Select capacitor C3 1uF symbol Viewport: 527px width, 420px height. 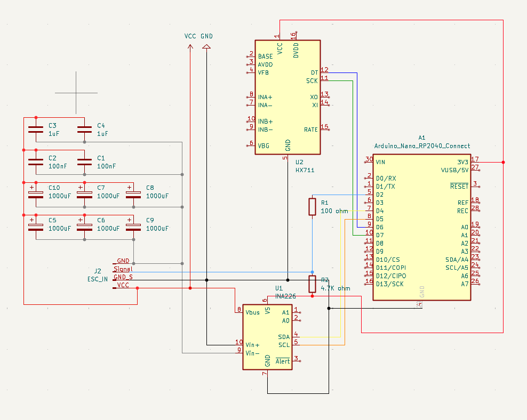[x=36, y=130]
